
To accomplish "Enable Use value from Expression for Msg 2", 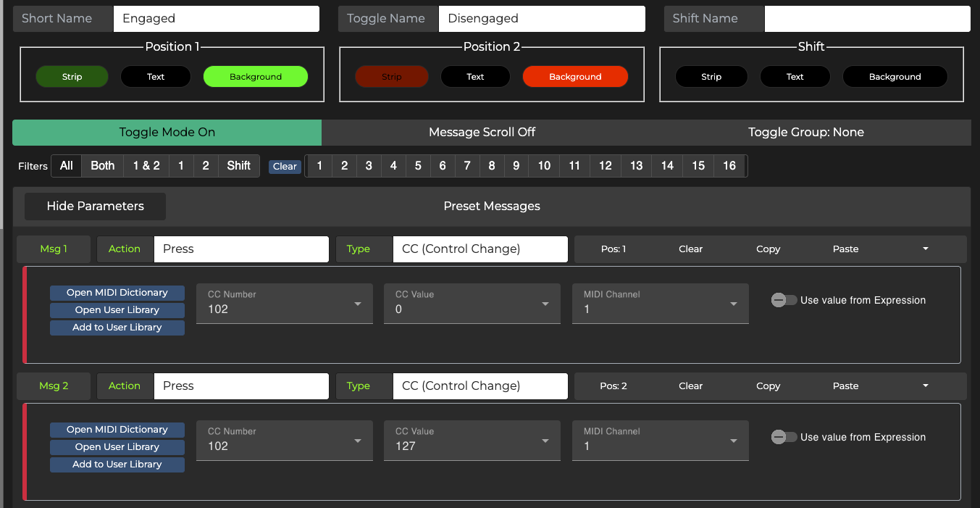I will click(x=784, y=437).
